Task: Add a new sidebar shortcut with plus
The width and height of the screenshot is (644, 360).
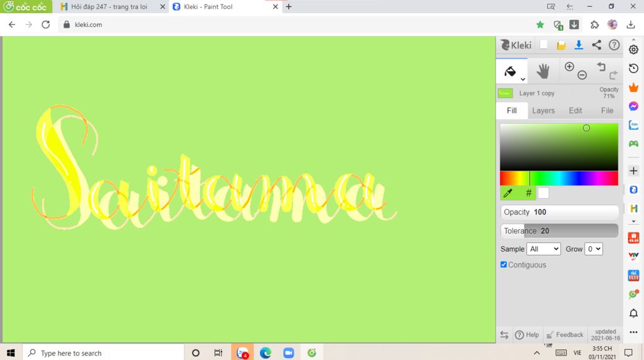Action: tap(634, 171)
